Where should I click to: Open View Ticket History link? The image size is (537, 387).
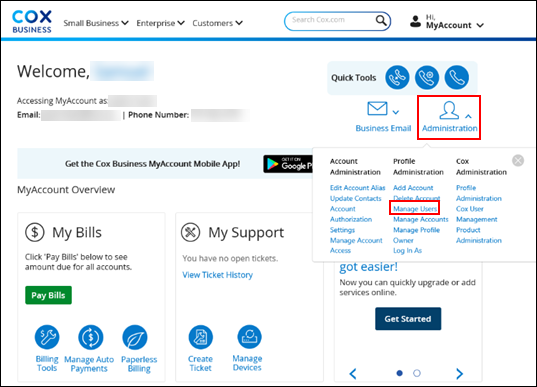tap(217, 275)
